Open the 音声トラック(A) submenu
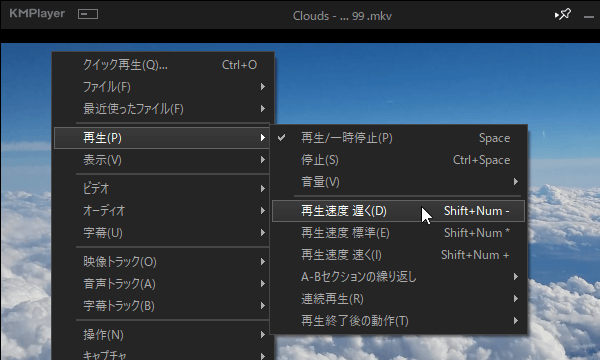This screenshot has height=360, width=600. tap(162, 284)
